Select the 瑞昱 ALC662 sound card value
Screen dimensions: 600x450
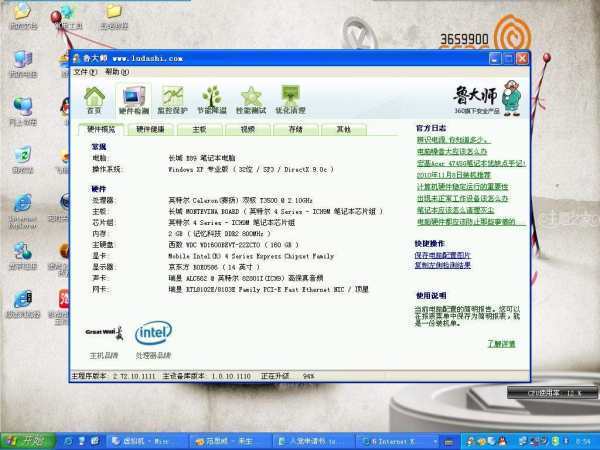point(246,278)
